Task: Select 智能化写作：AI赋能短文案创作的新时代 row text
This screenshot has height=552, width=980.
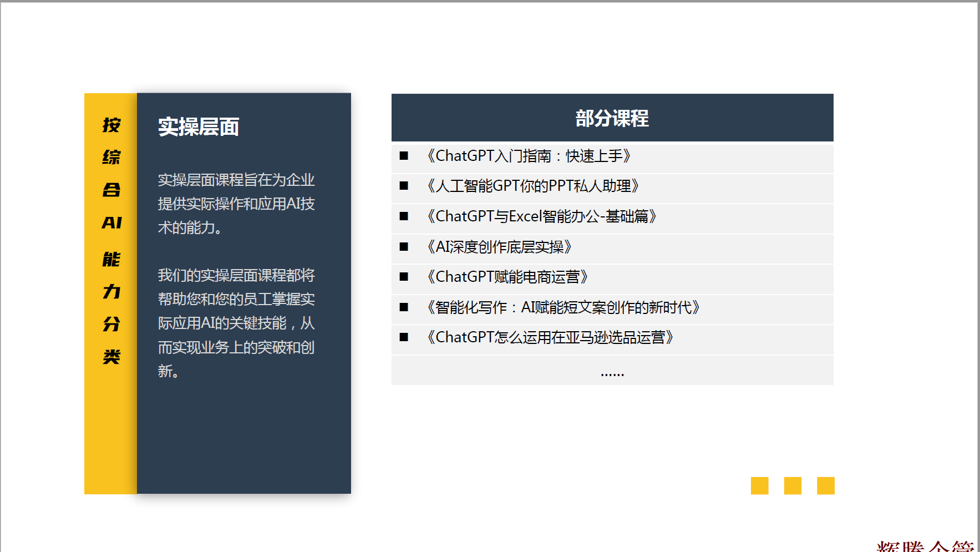Action: point(563,307)
